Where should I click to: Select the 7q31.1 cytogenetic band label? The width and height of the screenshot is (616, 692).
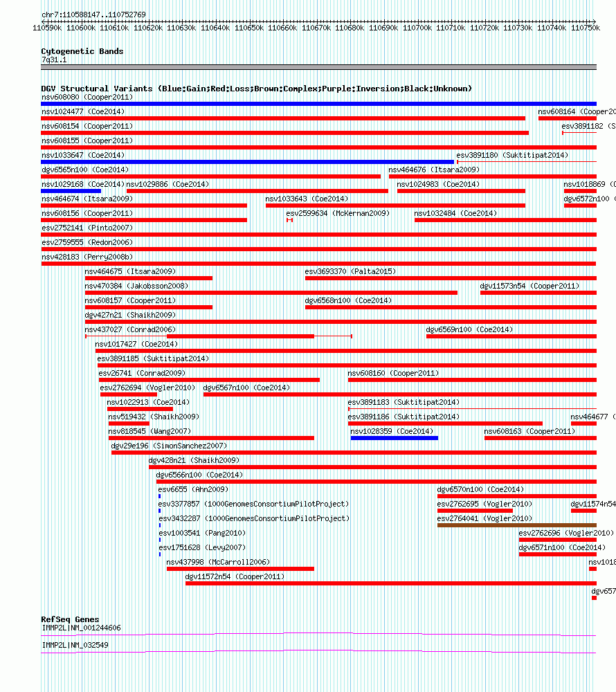tap(54, 60)
